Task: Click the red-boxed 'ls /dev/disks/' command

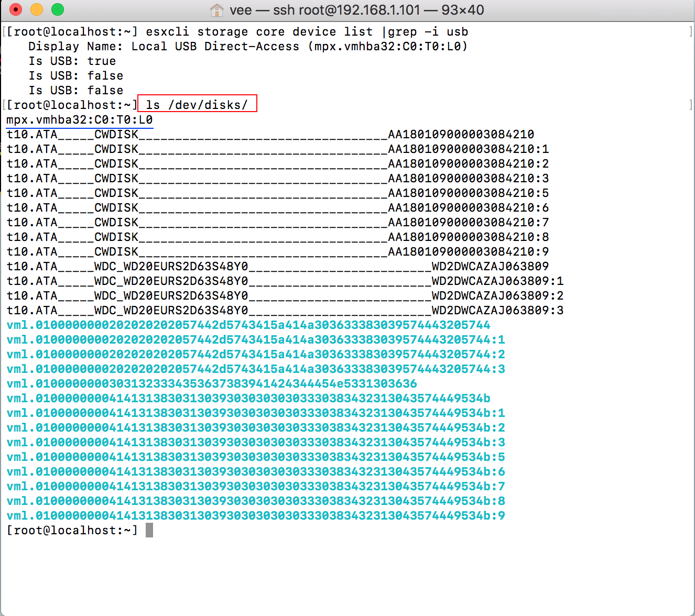Action: click(x=197, y=105)
